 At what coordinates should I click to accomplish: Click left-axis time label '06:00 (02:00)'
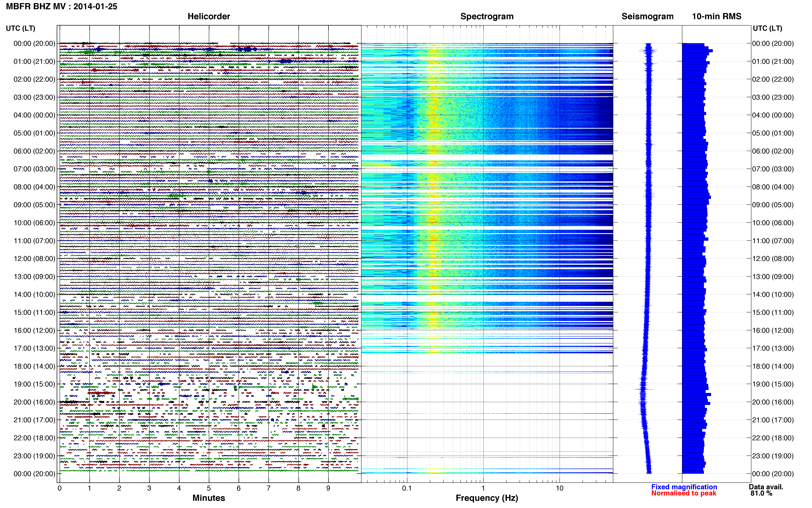pyautogui.click(x=34, y=151)
